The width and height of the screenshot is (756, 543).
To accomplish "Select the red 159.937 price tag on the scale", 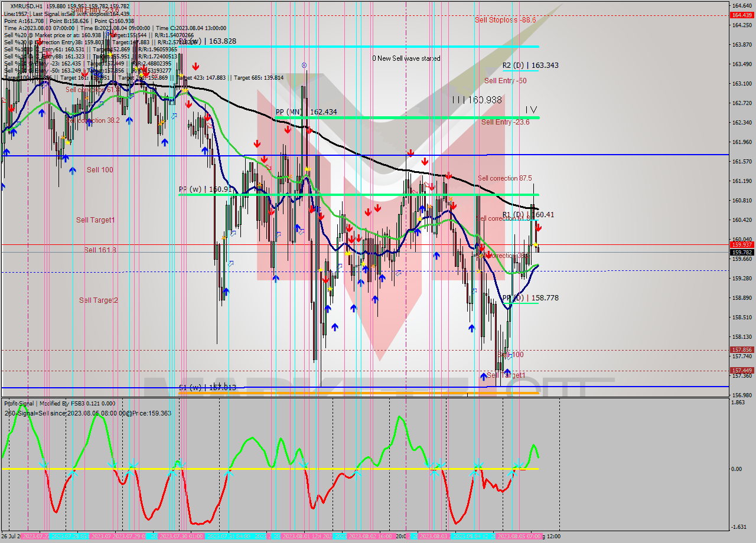I will coord(742,244).
